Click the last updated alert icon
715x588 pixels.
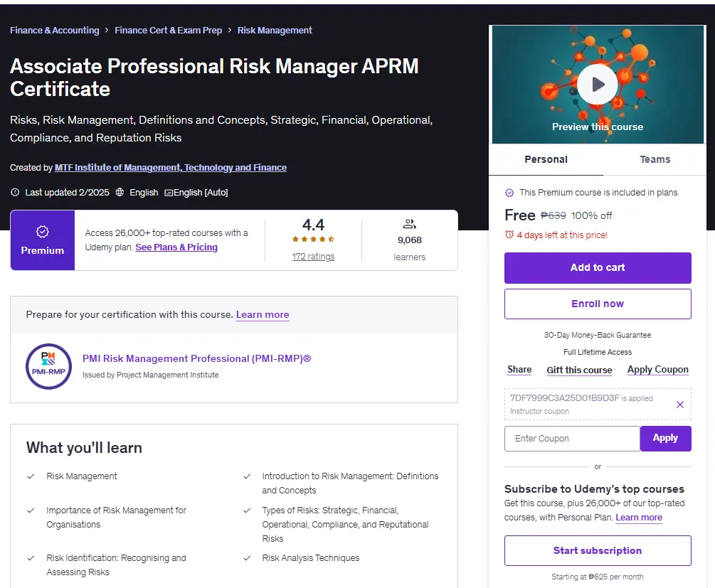15,193
